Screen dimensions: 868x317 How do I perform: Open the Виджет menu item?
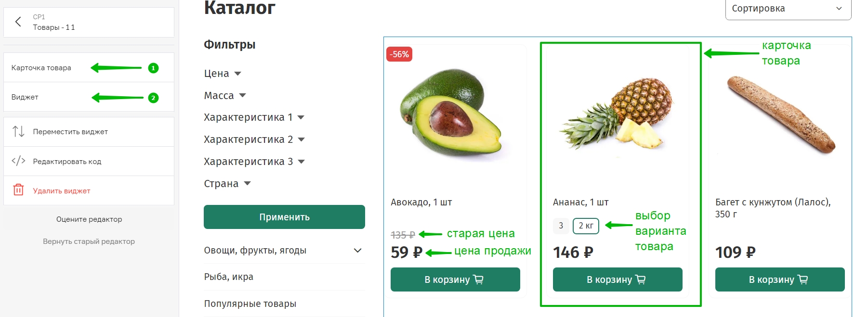tap(25, 97)
